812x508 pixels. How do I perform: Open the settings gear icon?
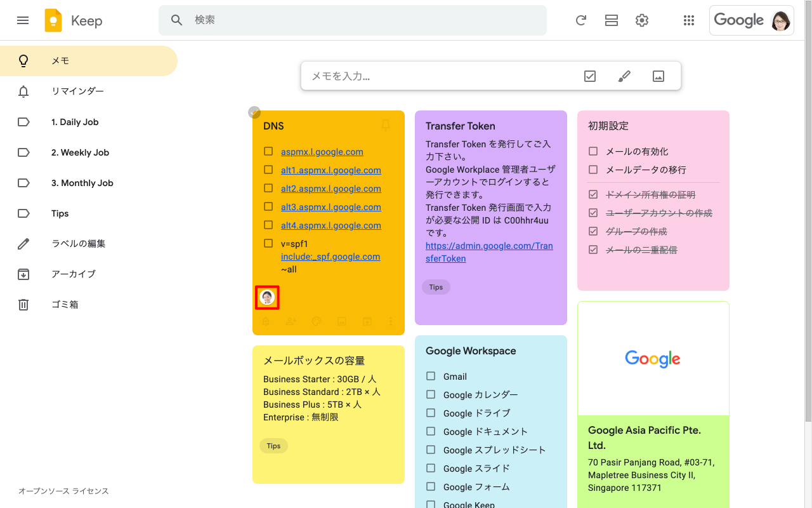[642, 20]
